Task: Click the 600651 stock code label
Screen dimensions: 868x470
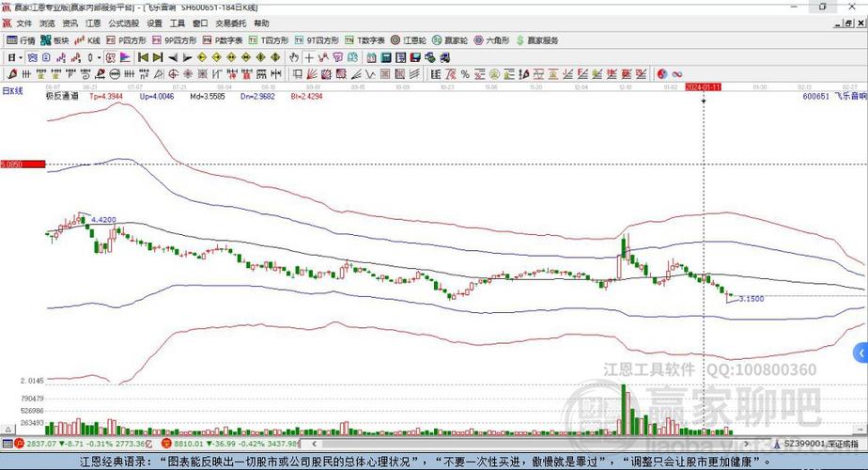Action: 816,96
